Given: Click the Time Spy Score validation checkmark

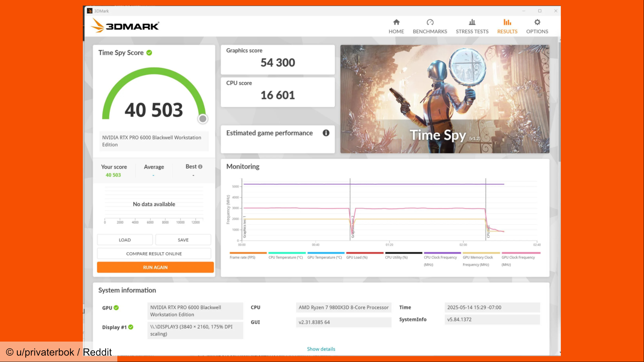Looking at the screenshot, I should (x=149, y=53).
